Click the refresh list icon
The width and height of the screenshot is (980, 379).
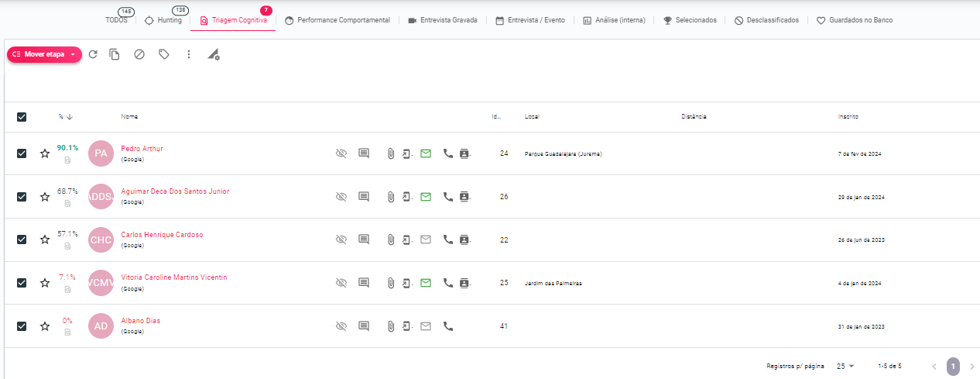tap(93, 54)
